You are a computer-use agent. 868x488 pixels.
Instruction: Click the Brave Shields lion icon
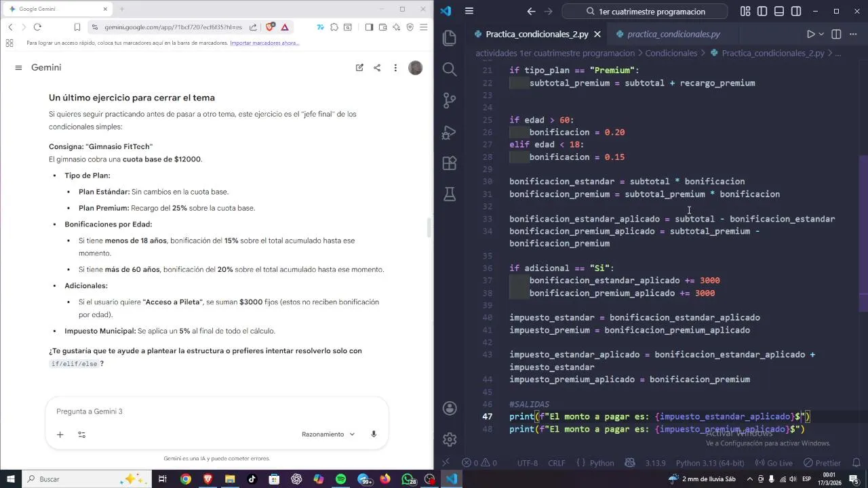[270, 27]
